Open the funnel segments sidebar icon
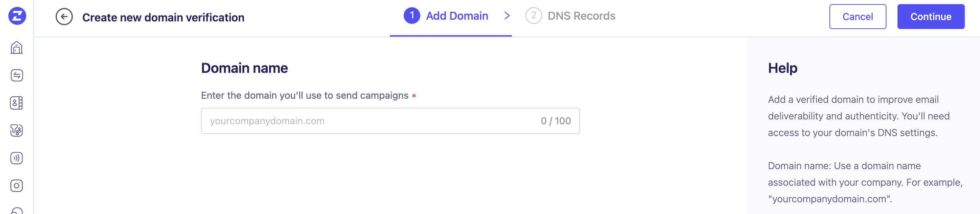This screenshot has height=214, width=980. click(x=17, y=130)
